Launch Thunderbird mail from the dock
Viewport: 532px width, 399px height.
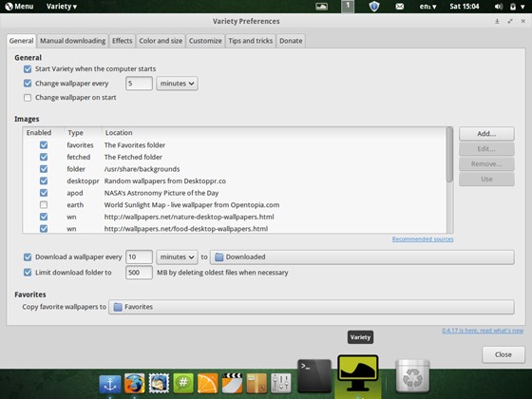tap(159, 384)
